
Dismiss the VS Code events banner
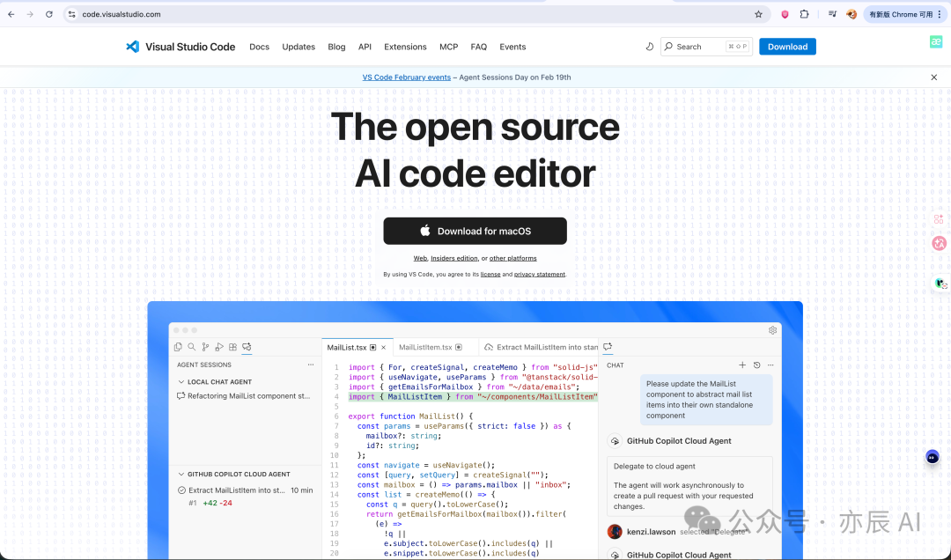coord(933,77)
